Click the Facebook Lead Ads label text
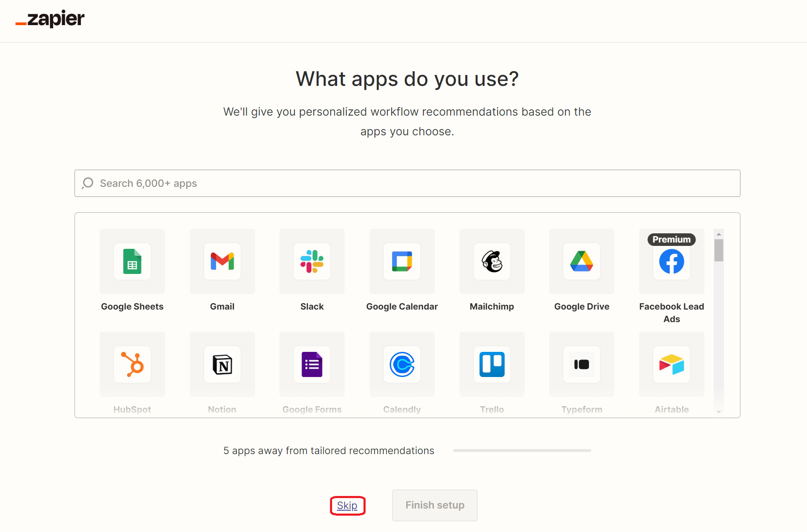 pos(672,312)
